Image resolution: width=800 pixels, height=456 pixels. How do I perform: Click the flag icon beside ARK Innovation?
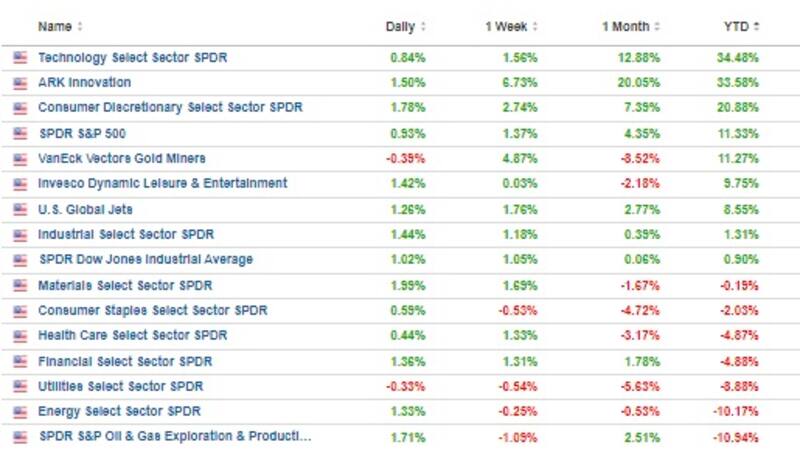20,82
